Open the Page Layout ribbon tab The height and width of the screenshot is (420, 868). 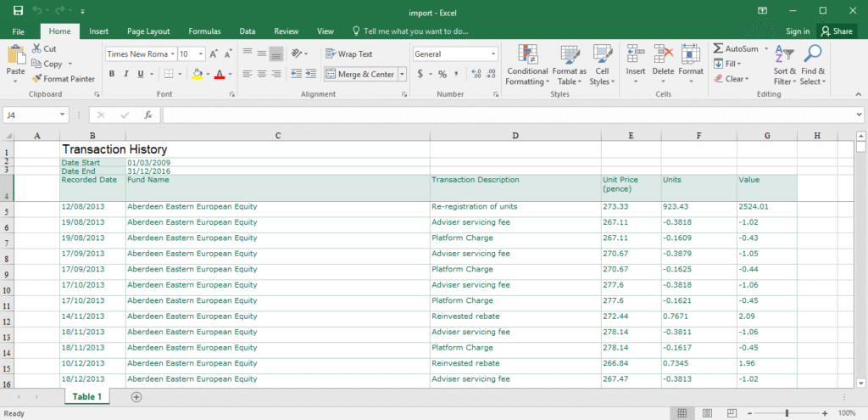[148, 31]
